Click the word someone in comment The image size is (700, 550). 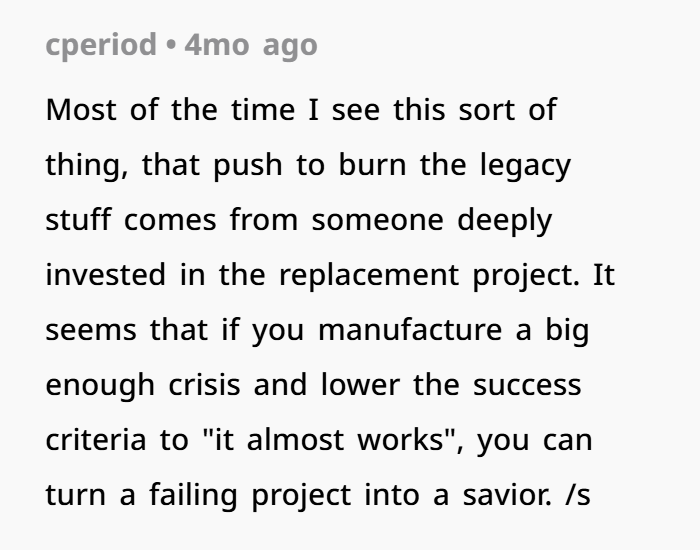click(378, 220)
